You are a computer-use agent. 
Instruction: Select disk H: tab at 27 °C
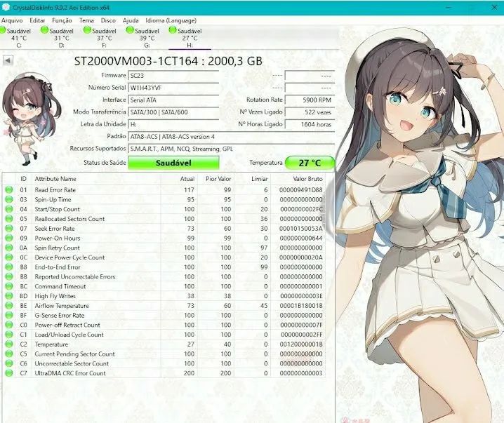(x=190, y=38)
